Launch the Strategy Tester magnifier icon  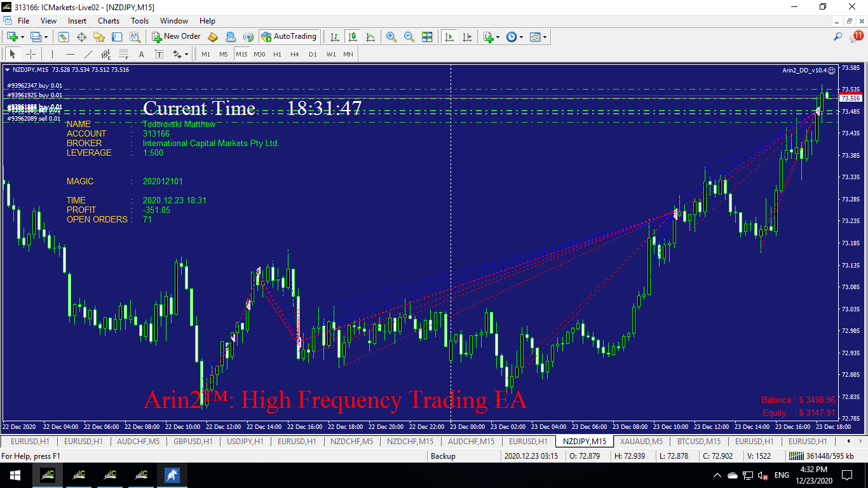click(135, 37)
